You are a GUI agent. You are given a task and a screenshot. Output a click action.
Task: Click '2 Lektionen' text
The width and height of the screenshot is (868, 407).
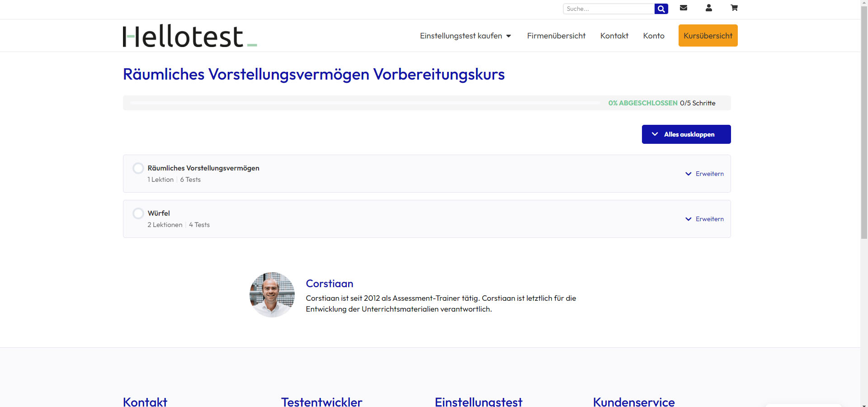tap(165, 225)
